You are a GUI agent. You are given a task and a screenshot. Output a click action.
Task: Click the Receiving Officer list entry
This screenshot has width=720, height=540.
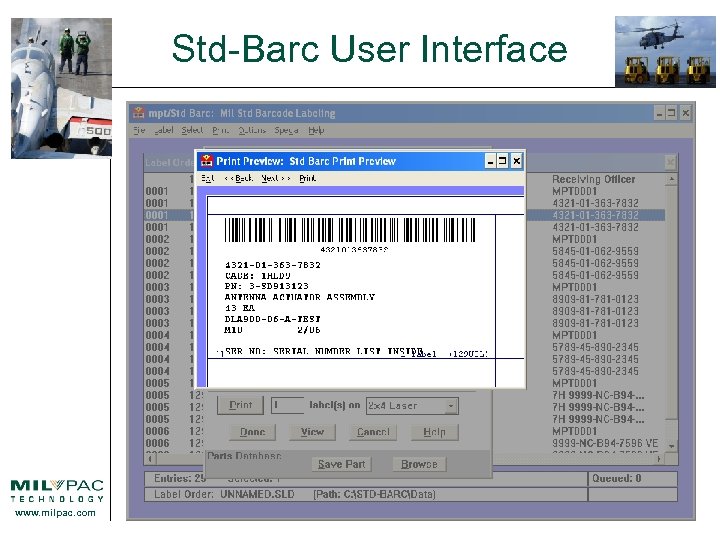click(594, 179)
